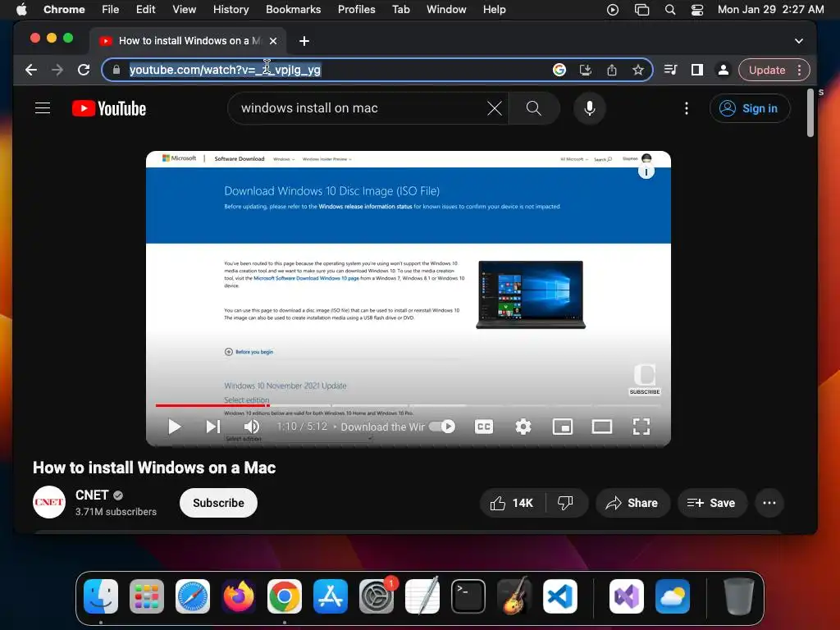Play the video
Viewport: 840px width, 630px height.
174,427
